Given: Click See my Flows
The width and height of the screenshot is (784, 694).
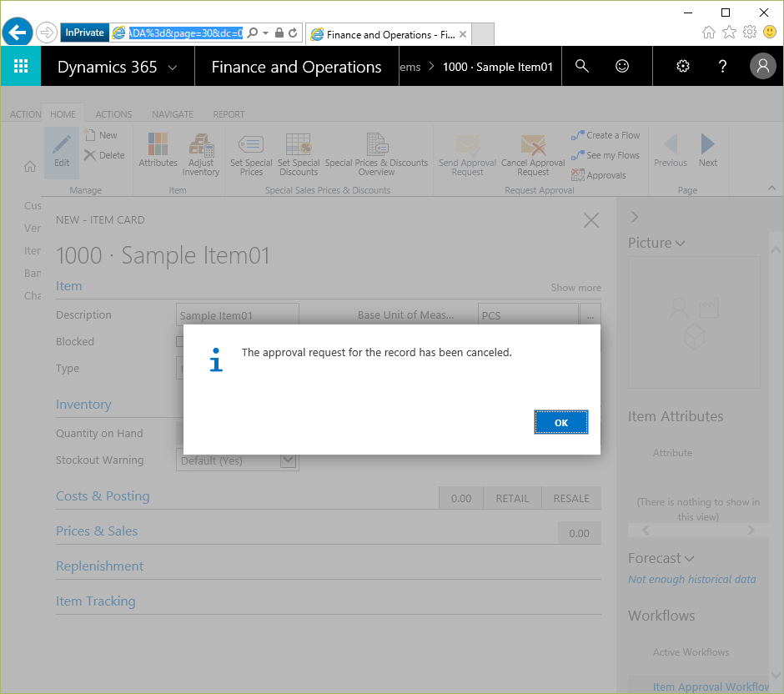Looking at the screenshot, I should pos(606,155).
